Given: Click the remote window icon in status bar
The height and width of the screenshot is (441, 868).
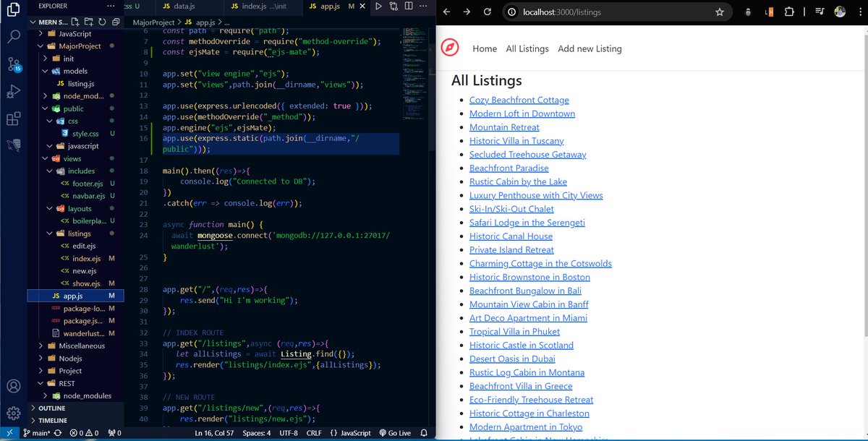Looking at the screenshot, I should tap(9, 433).
